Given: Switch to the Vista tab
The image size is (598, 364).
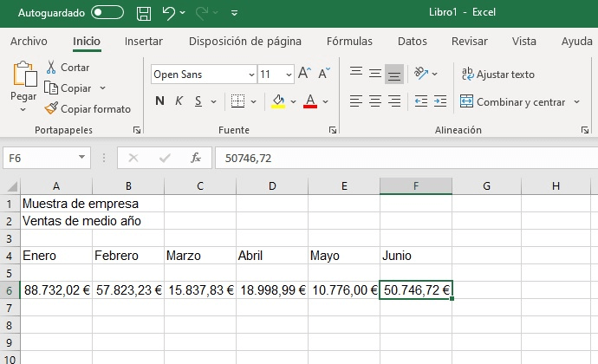Looking at the screenshot, I should 524,42.
